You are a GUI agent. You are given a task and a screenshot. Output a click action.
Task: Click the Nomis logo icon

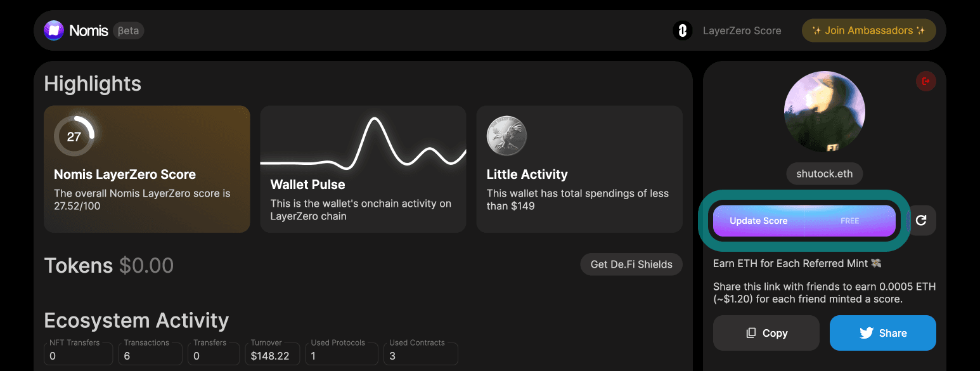[x=54, y=30]
